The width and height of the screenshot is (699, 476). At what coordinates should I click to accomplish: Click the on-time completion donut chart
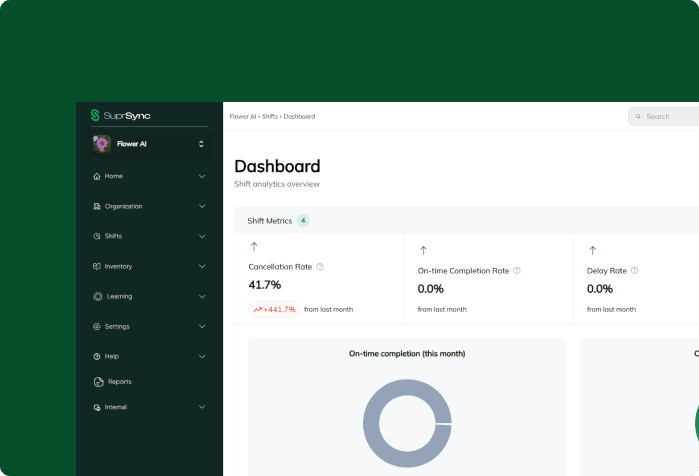tap(407, 423)
